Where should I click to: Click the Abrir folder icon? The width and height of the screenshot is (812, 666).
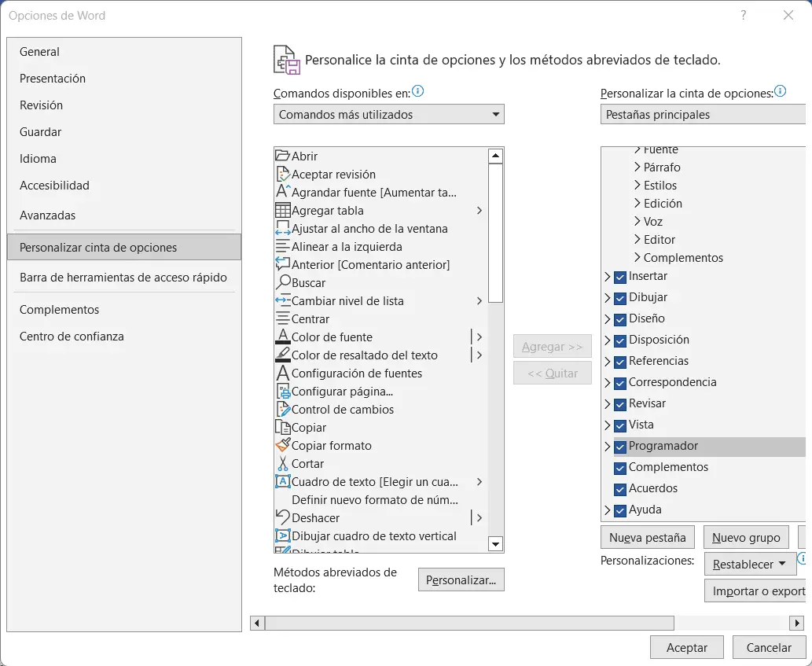tap(282, 156)
